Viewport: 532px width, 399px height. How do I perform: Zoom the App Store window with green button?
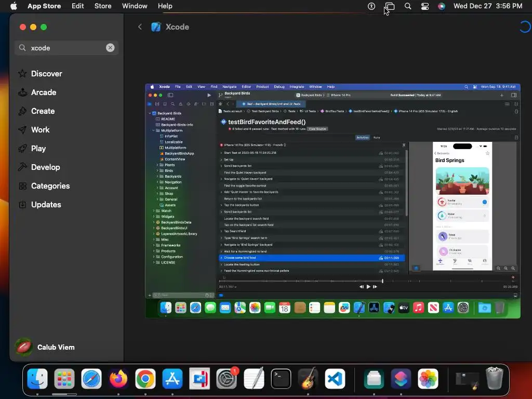point(44,27)
